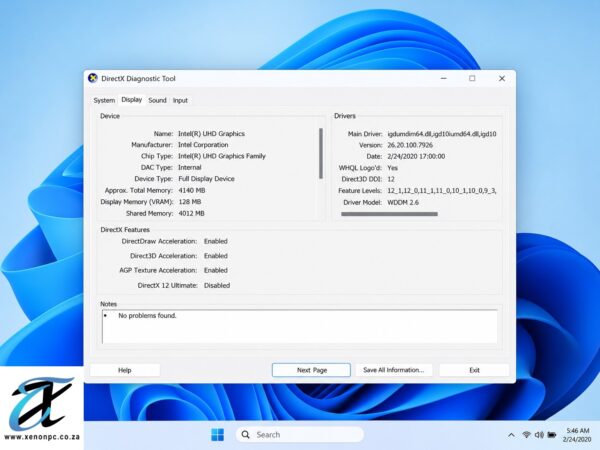Click the 128 MB VRAM value
This screenshot has width=600, height=450.
tap(190, 202)
